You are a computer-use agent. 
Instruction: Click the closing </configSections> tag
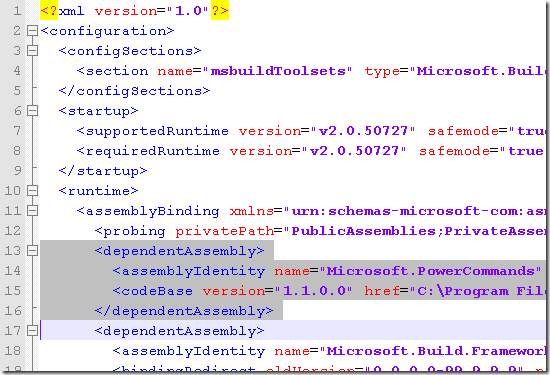tap(134, 91)
